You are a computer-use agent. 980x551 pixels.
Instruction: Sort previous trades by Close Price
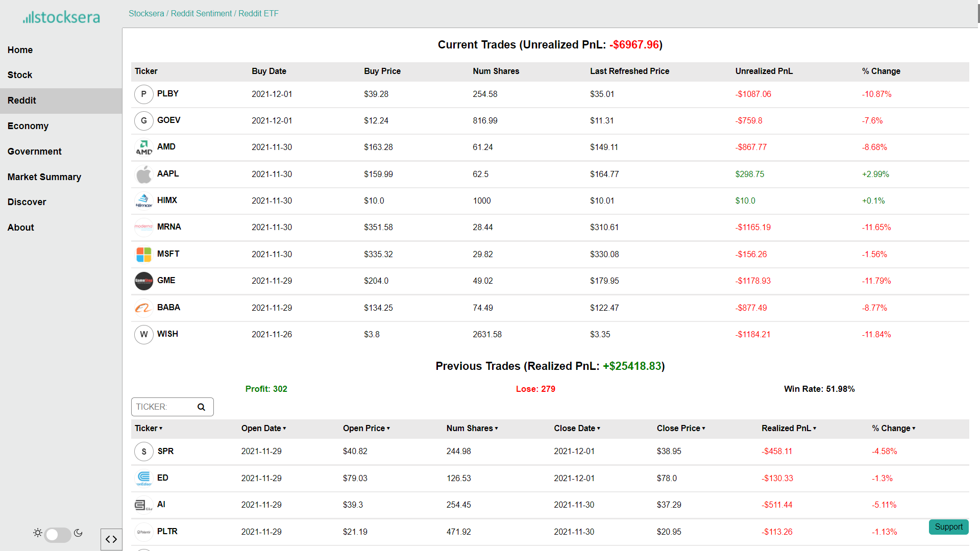pos(680,429)
